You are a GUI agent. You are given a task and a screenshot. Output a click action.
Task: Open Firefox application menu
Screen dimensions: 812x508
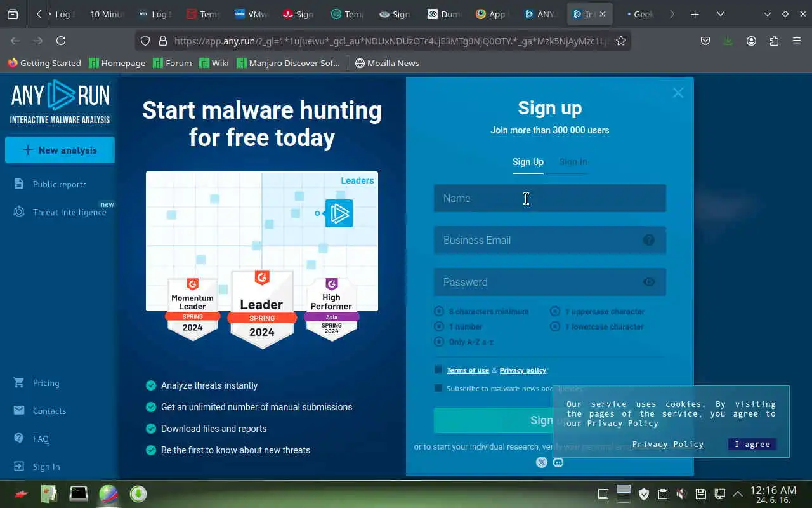coord(797,41)
